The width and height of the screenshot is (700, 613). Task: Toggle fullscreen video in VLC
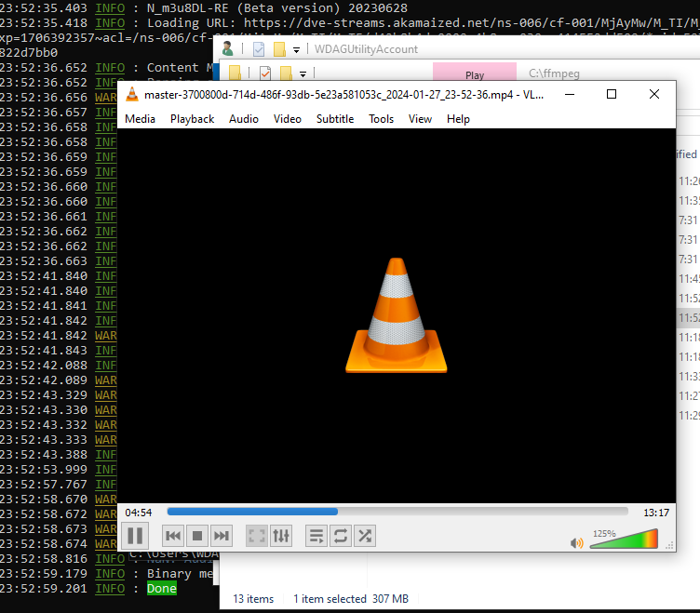[257, 536]
